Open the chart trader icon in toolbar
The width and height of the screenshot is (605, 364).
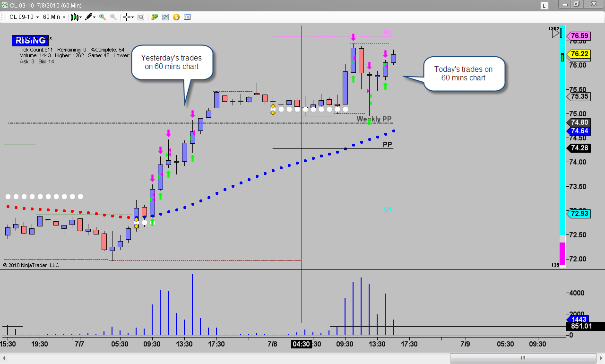[155, 17]
